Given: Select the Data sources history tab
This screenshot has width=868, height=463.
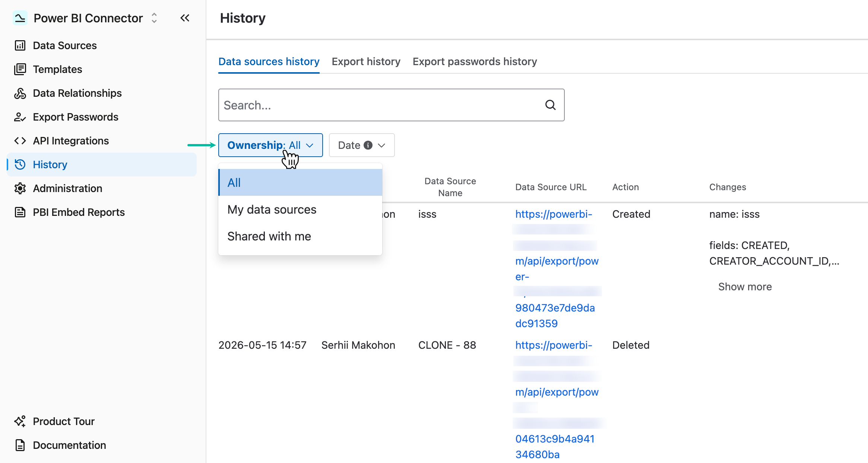Looking at the screenshot, I should coord(269,61).
